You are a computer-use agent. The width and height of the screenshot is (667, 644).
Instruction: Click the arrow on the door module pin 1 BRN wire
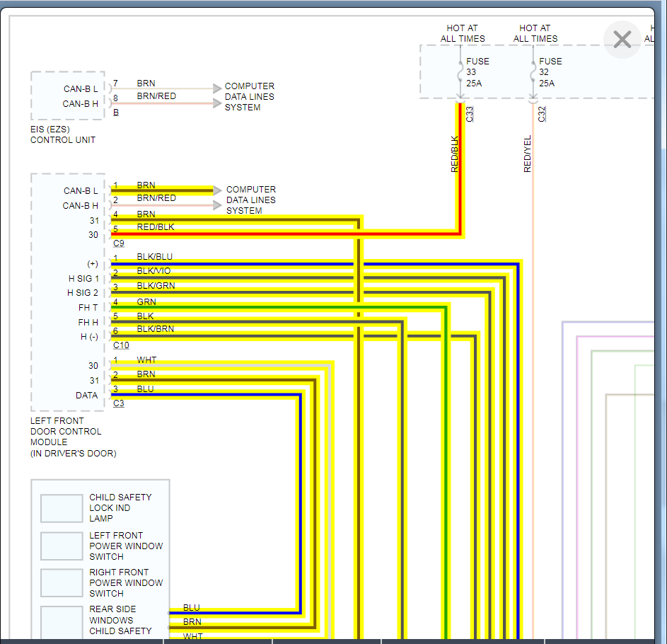[x=218, y=190]
